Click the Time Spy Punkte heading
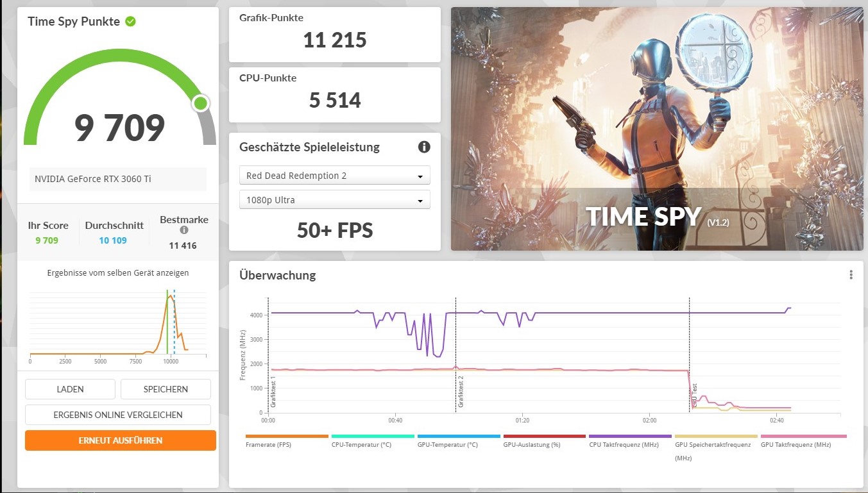The height and width of the screenshot is (493, 868). [74, 21]
